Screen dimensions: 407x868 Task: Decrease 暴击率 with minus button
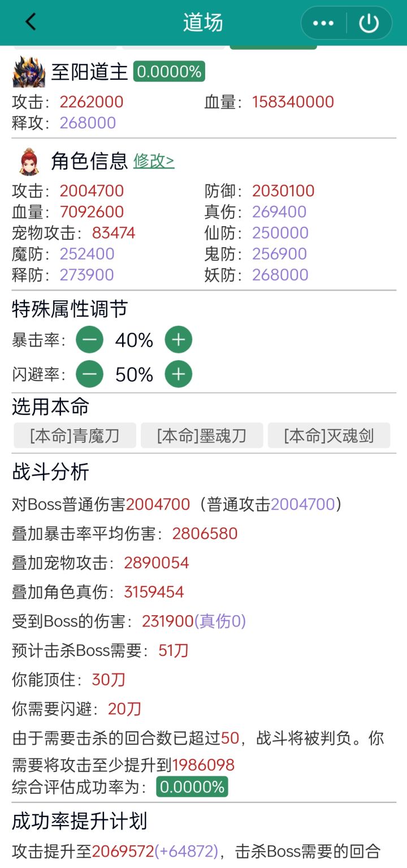(x=89, y=340)
